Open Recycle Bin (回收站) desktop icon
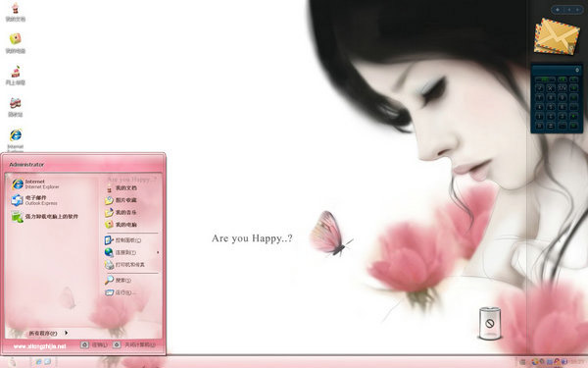This screenshot has width=588, height=368. [x=16, y=107]
